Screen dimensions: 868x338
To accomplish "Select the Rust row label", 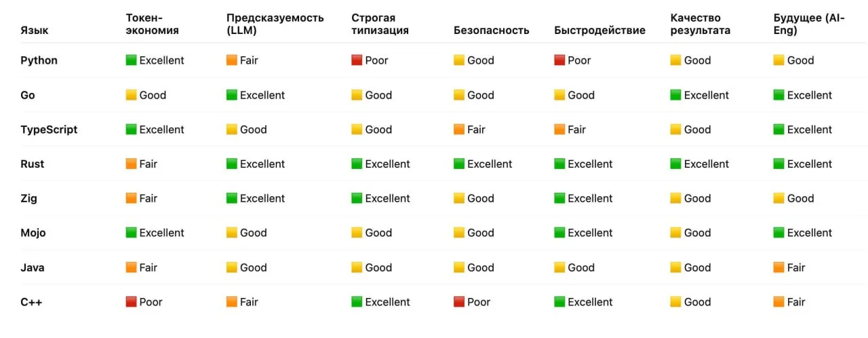I will point(33,164).
